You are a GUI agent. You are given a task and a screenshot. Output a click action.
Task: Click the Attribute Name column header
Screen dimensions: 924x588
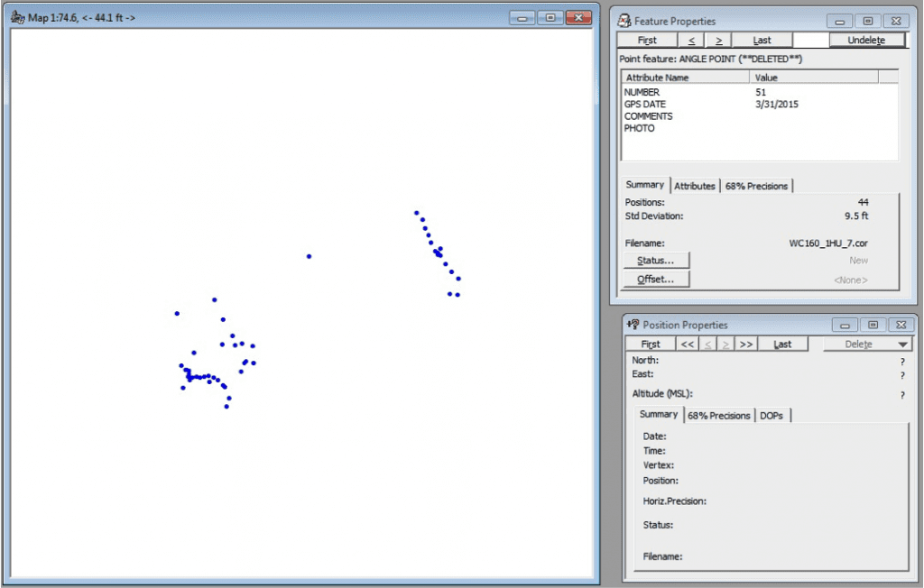click(686, 78)
